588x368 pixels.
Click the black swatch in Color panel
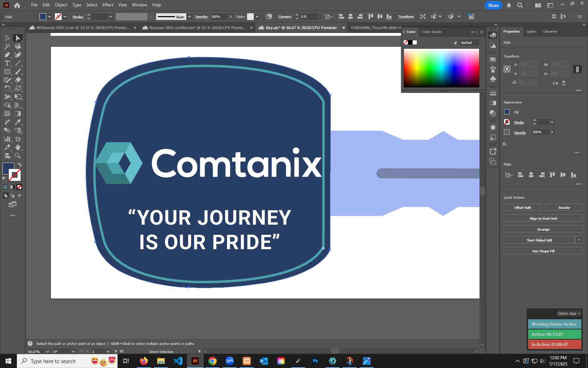point(410,42)
